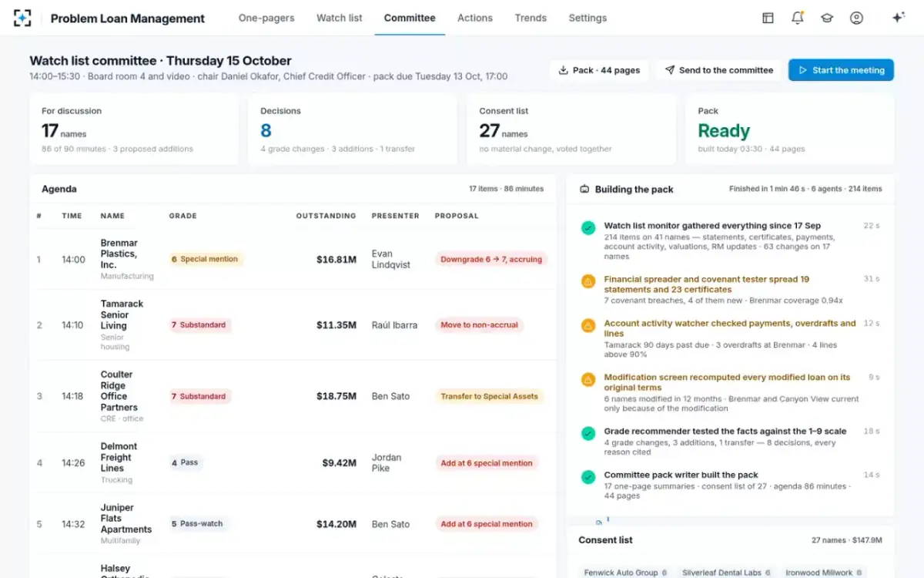Click green check icon for Grade recommender
The image size is (924, 578).
coord(588,433)
